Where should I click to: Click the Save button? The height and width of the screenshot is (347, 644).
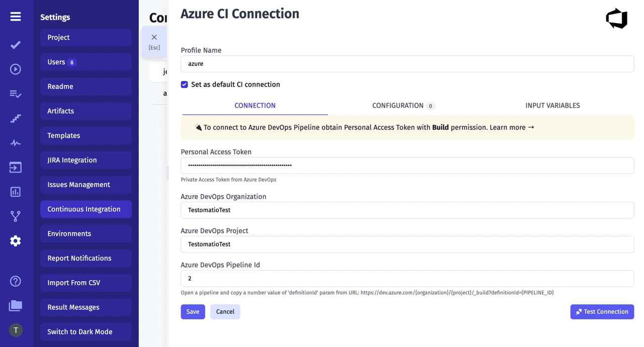[193, 312]
